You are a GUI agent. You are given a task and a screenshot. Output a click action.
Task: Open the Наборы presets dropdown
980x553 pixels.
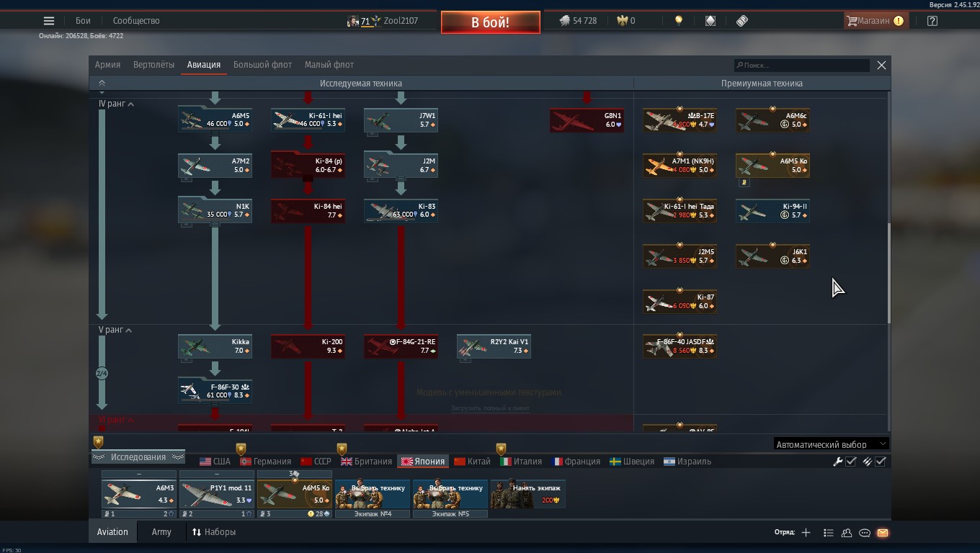[214, 532]
